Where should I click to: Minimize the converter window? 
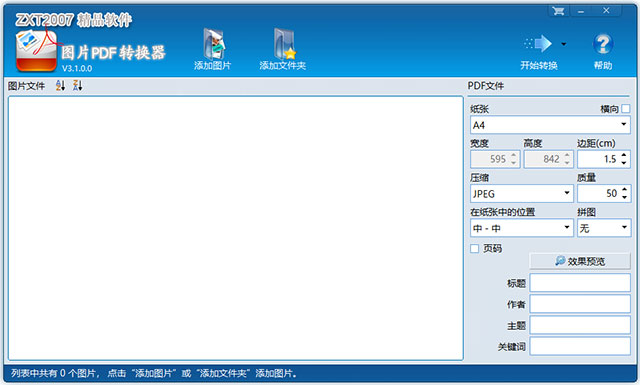[581, 11]
